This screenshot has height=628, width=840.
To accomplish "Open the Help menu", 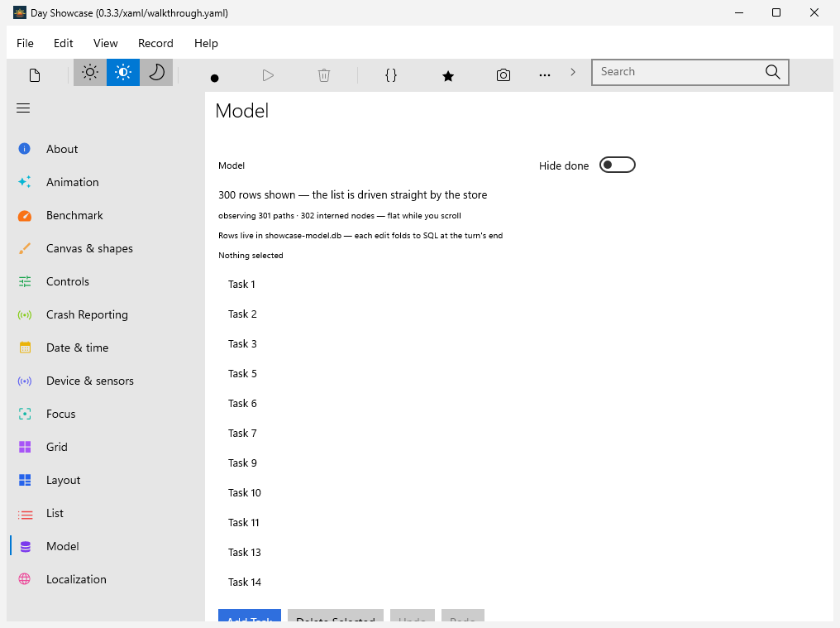I will (206, 44).
